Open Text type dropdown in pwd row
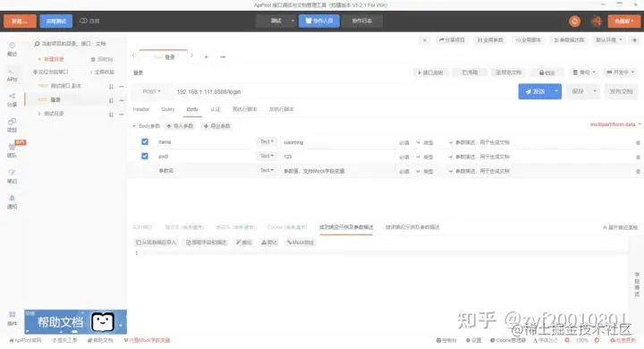Image resolution: width=644 pixels, height=349 pixels. (267, 156)
